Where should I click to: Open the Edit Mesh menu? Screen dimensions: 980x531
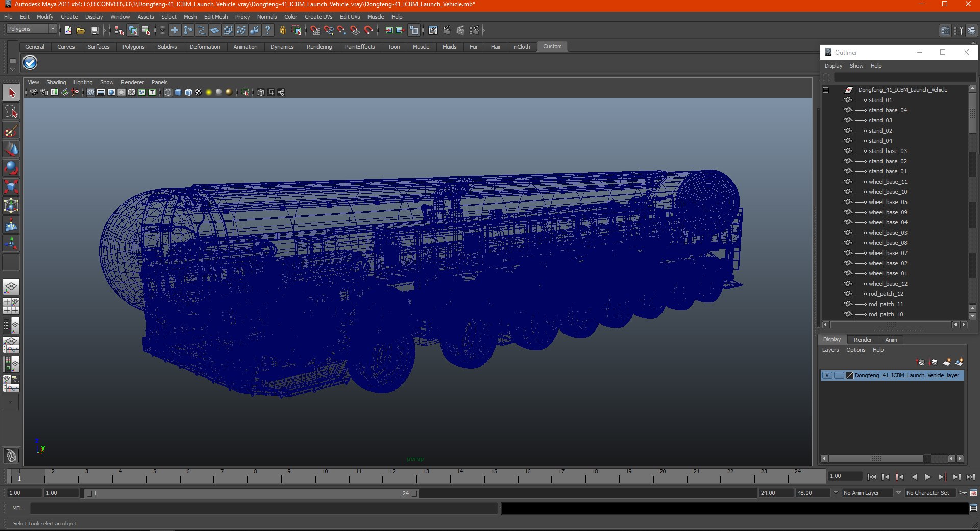[216, 17]
